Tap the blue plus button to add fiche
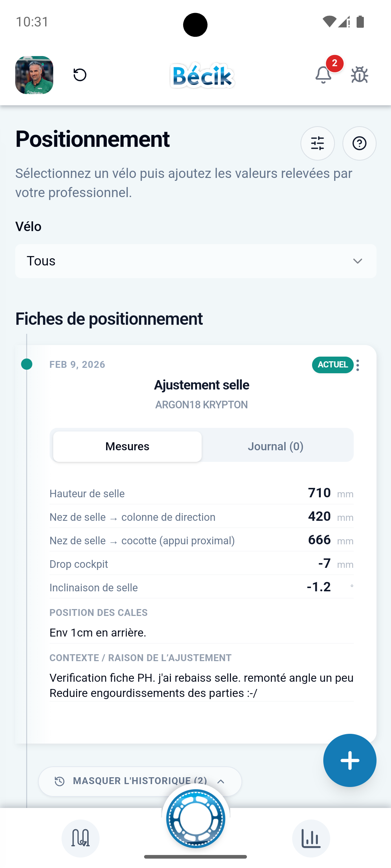Viewport: 391px width, 868px height. [349, 760]
